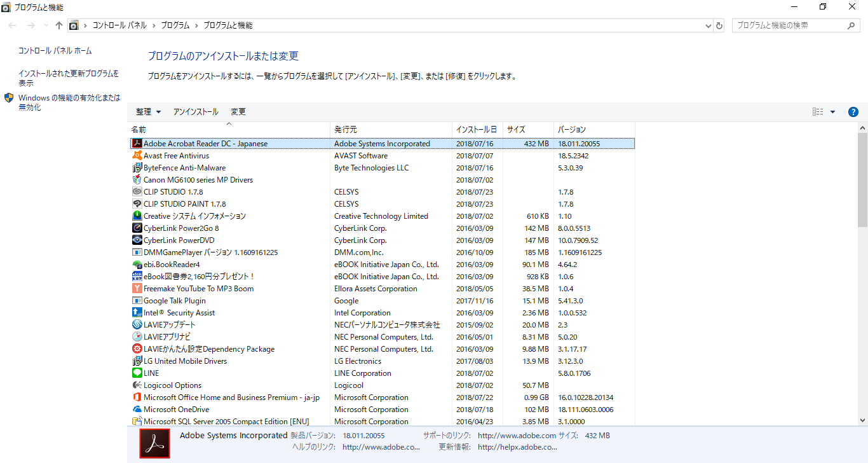Open コントロール パネル ホーム link
Image resolution: width=868 pixels, height=463 pixels.
click(x=55, y=51)
